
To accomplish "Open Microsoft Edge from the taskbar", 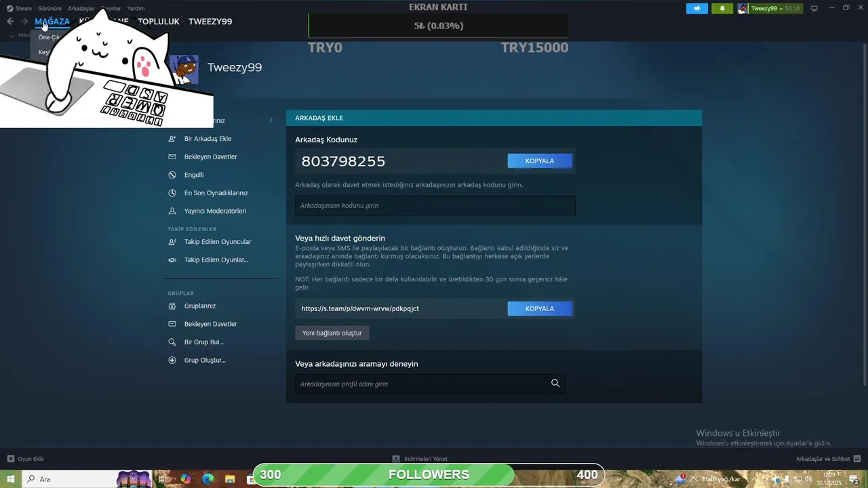I will pyautogui.click(x=208, y=479).
